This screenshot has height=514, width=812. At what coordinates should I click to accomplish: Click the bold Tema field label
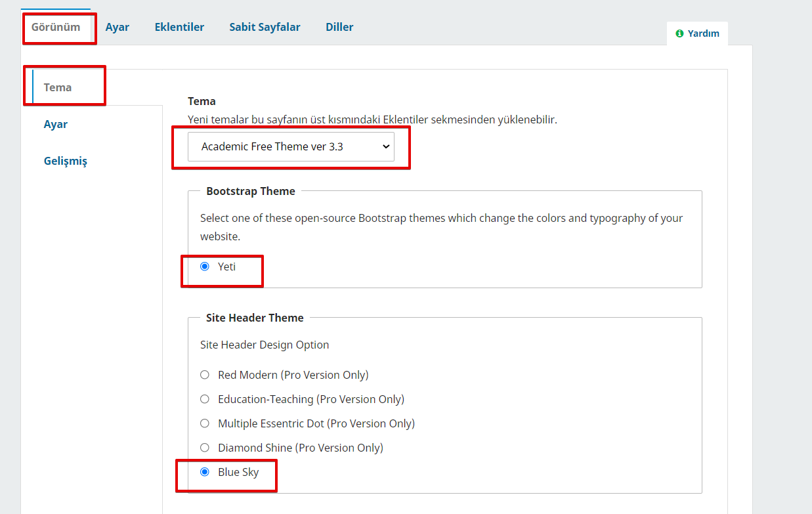point(202,101)
